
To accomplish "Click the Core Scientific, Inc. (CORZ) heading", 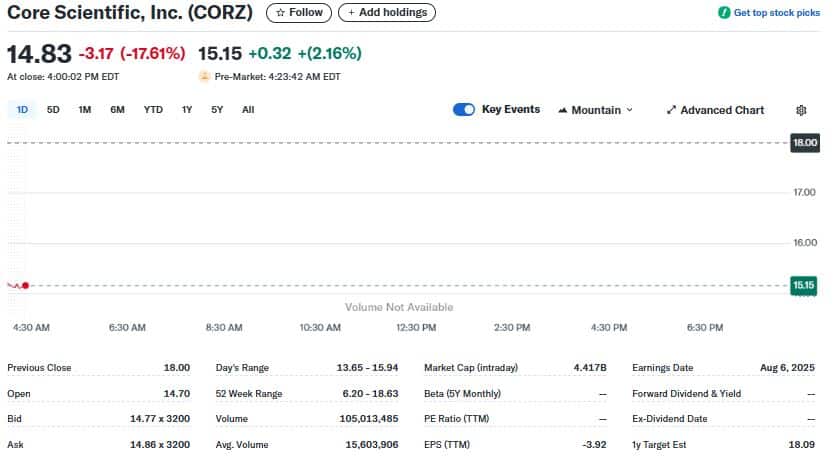I will coord(130,12).
